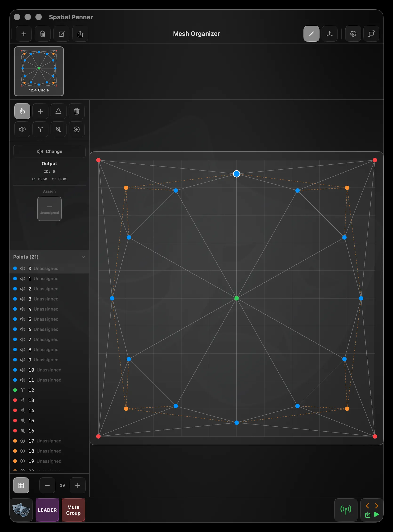The height and width of the screenshot is (532, 393).
Task: Click the share/export mesh icon
Action: coord(80,34)
